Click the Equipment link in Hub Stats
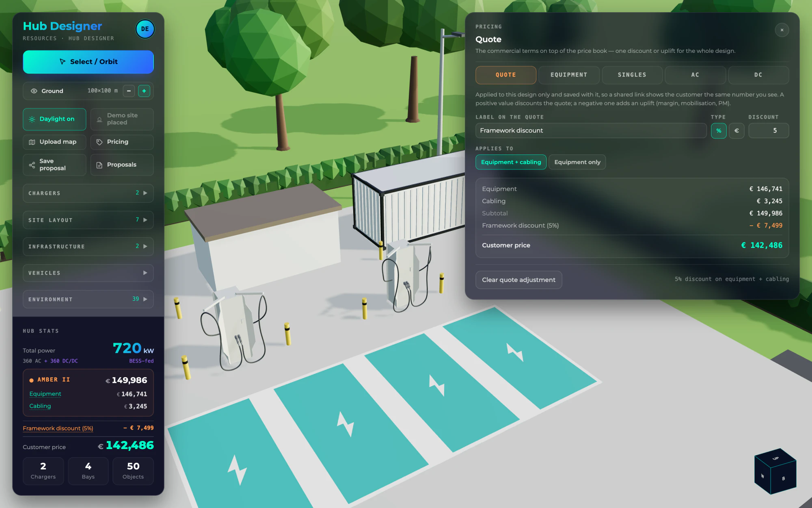This screenshot has height=508, width=812. pyautogui.click(x=45, y=394)
